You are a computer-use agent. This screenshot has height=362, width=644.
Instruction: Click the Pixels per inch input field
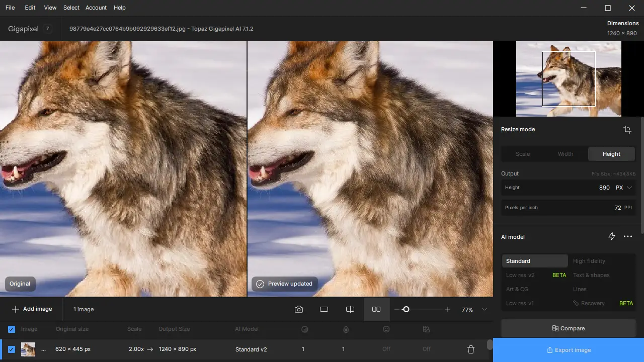pos(569,208)
